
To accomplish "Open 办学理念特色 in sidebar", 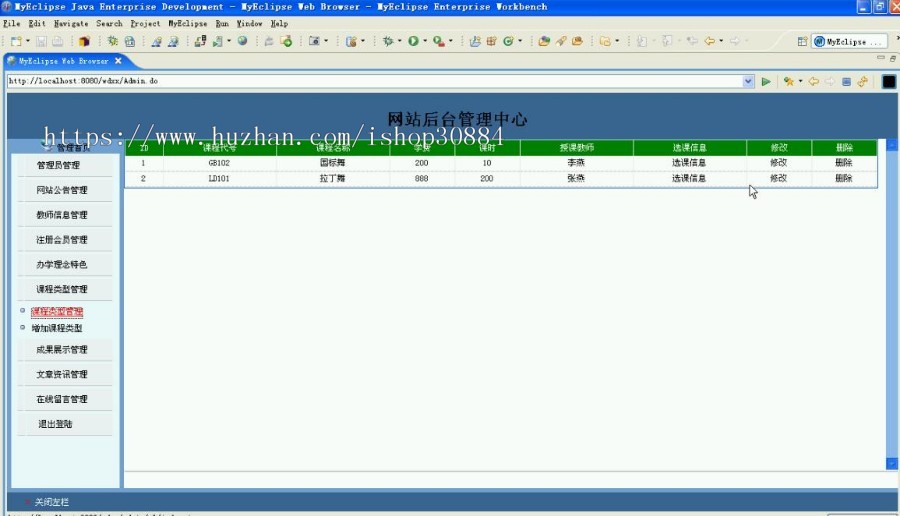I will 62,264.
